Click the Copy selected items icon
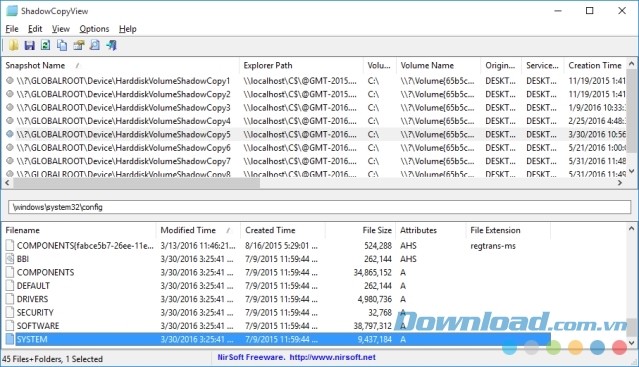The image size is (639, 367). [x=62, y=45]
